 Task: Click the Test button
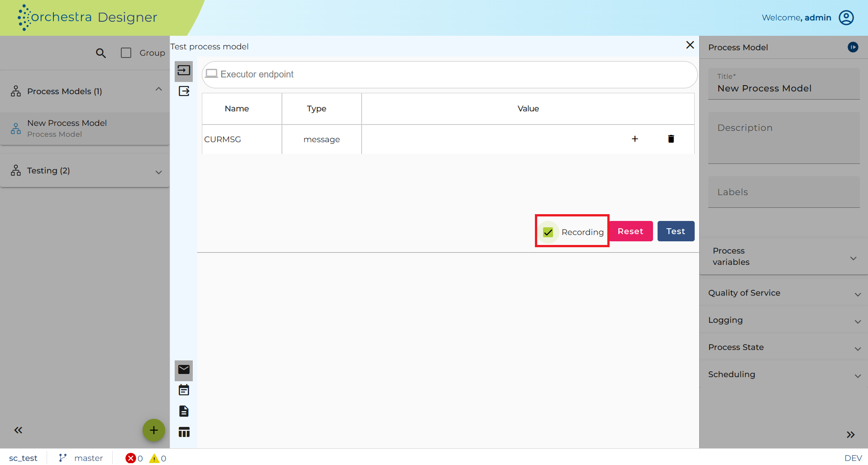[x=676, y=231]
